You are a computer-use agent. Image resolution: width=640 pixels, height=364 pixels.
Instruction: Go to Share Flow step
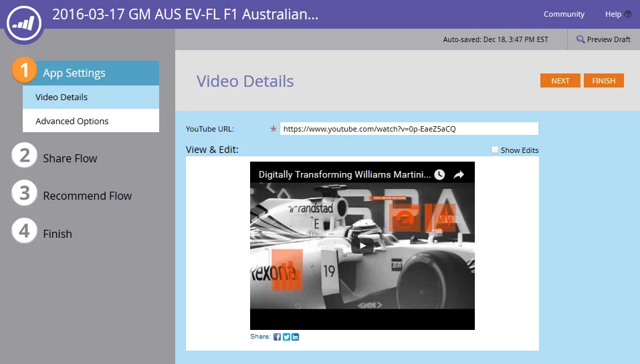click(x=70, y=158)
